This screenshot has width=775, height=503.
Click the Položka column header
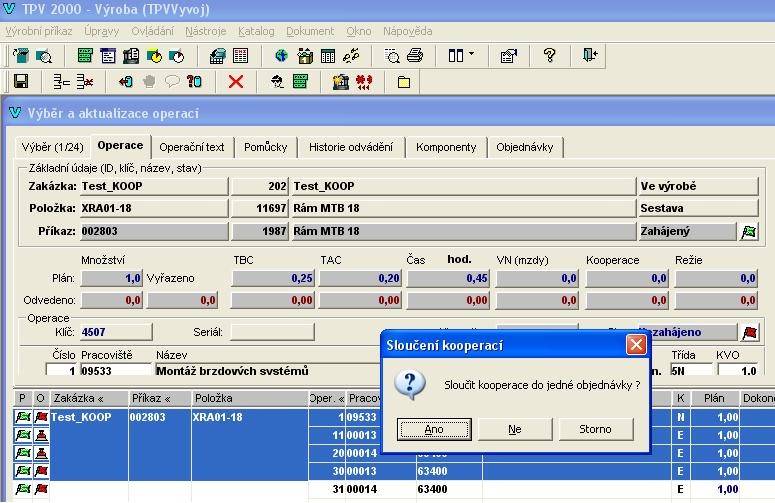click(249, 398)
